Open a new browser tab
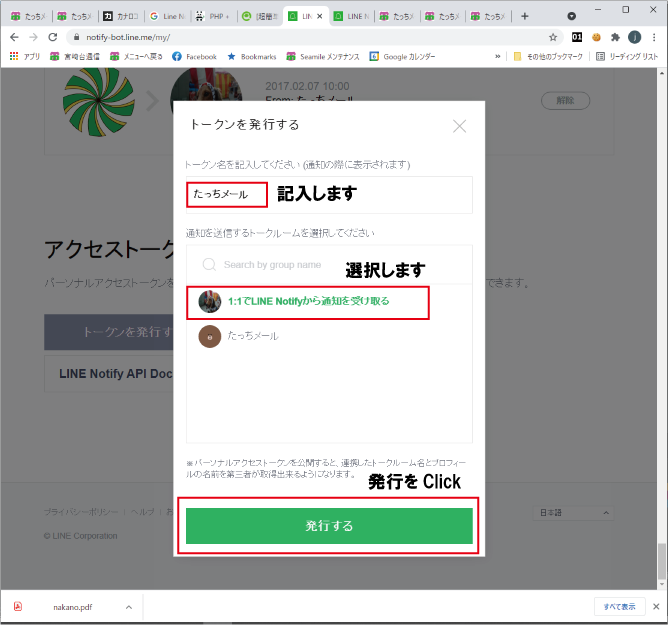This screenshot has height=625, width=668. tap(525, 16)
